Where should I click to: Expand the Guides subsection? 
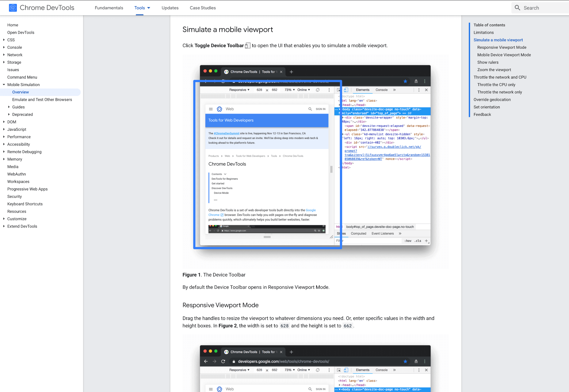tap(9, 107)
